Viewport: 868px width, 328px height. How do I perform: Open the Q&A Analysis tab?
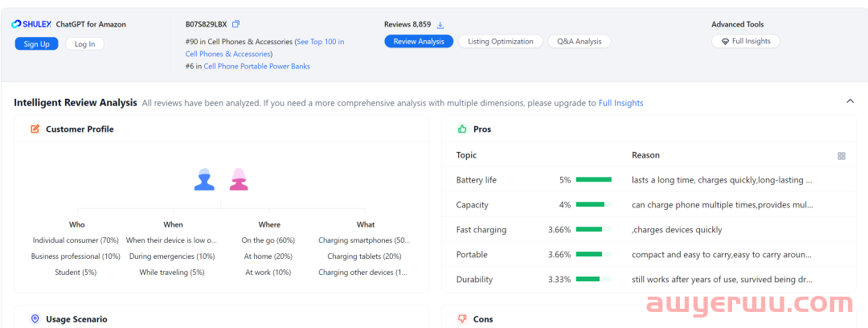tap(579, 41)
